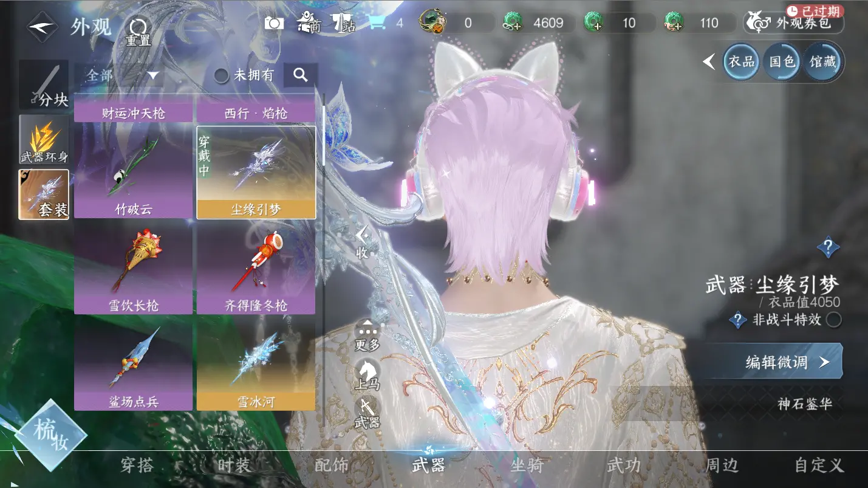Click the 衣品值4050 text
This screenshot has width=868, height=488.
(804, 302)
